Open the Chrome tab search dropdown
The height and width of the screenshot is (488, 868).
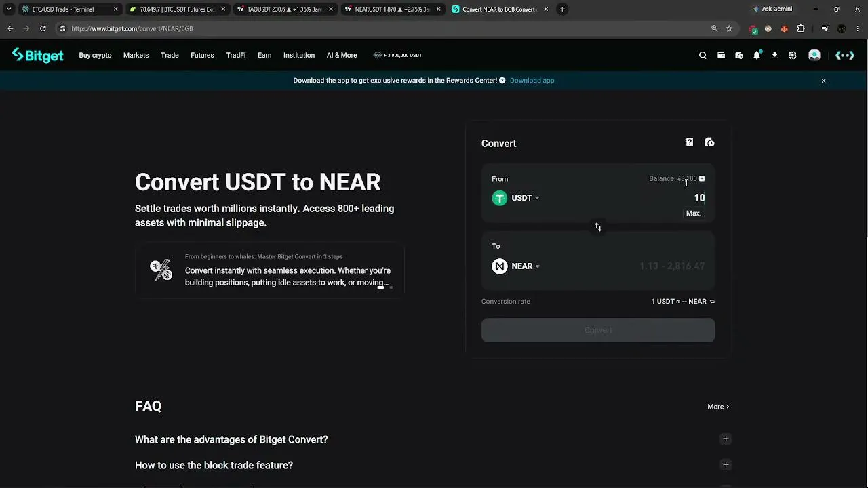click(x=9, y=9)
